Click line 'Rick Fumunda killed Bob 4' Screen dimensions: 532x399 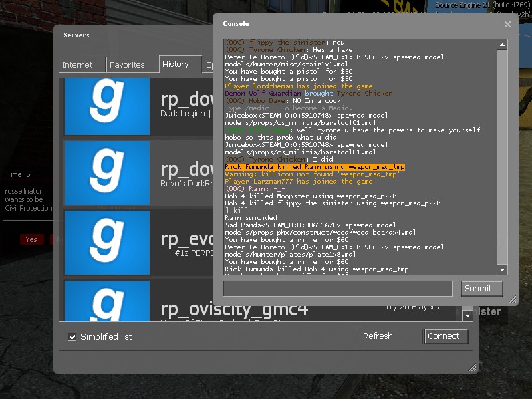point(317,269)
